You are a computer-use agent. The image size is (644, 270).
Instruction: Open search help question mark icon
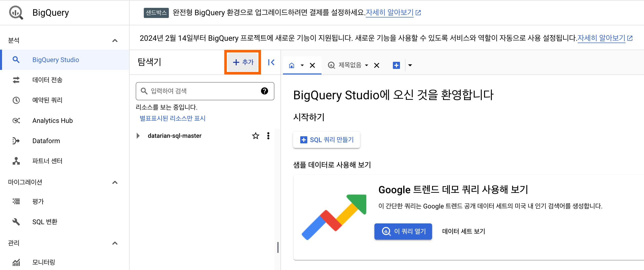pos(265,91)
